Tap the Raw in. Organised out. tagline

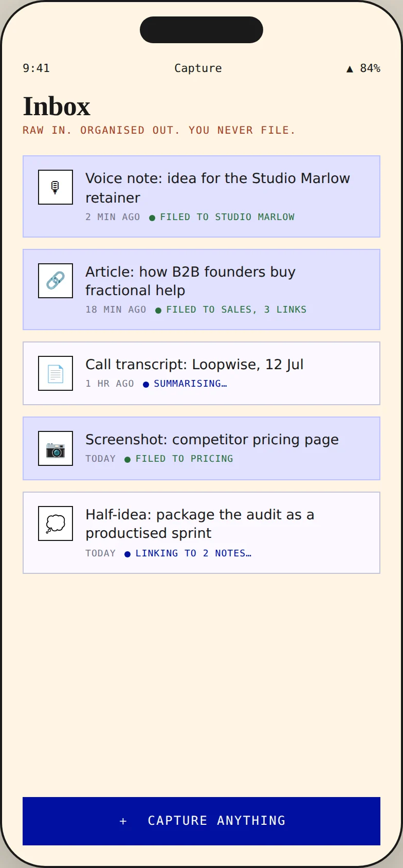[159, 130]
